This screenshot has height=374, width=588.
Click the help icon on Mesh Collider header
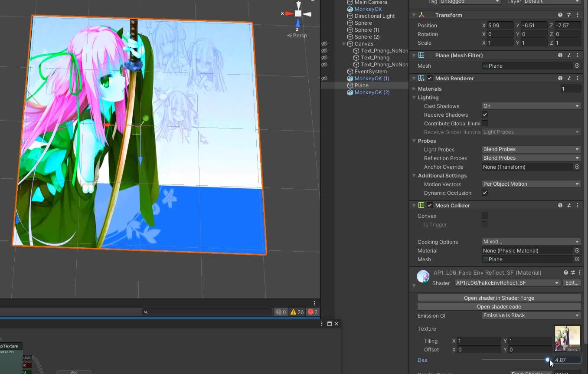(560, 205)
